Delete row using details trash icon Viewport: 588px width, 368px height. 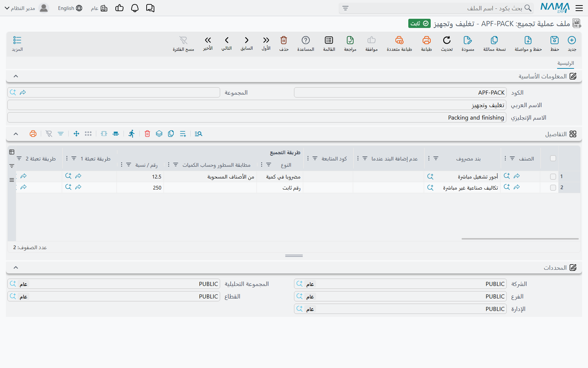[147, 134]
